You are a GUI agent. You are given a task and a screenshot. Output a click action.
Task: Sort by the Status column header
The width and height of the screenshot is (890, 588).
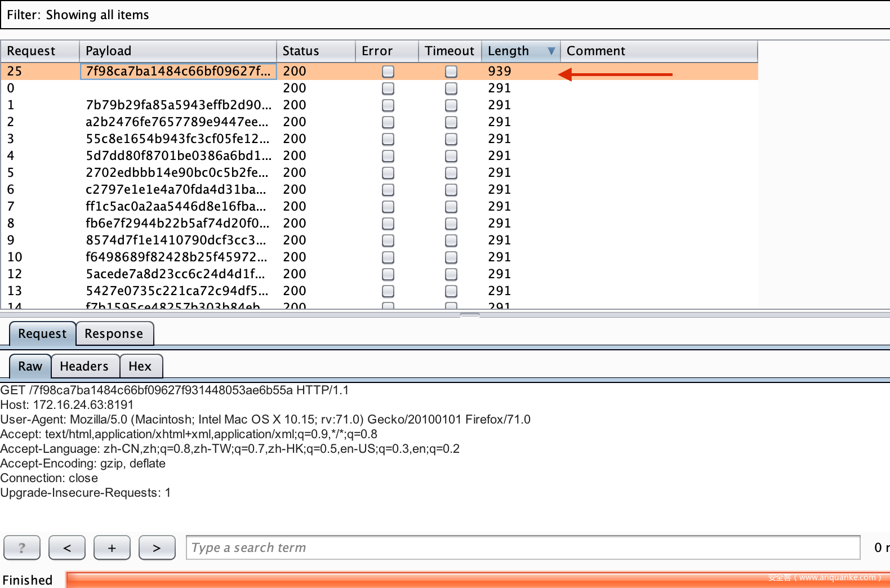click(315, 51)
